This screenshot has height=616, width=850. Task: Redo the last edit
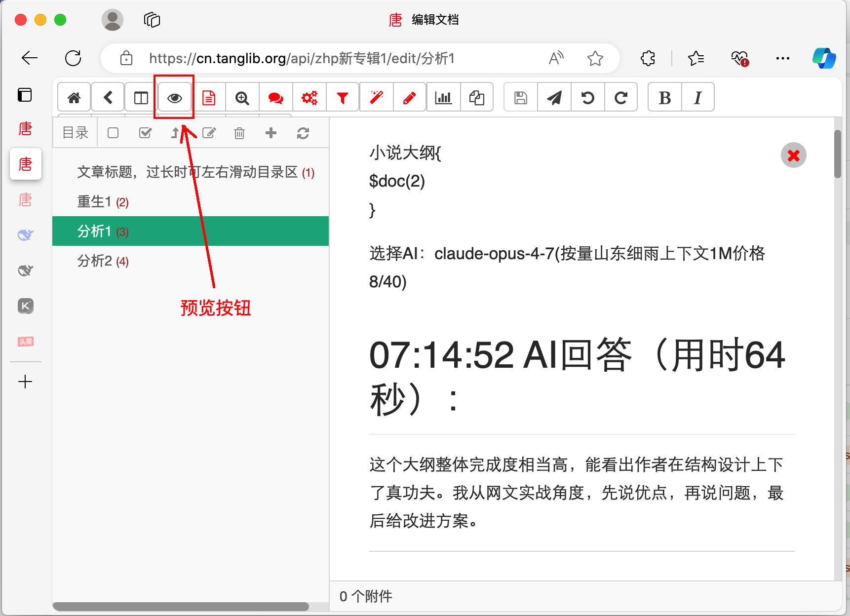[621, 98]
